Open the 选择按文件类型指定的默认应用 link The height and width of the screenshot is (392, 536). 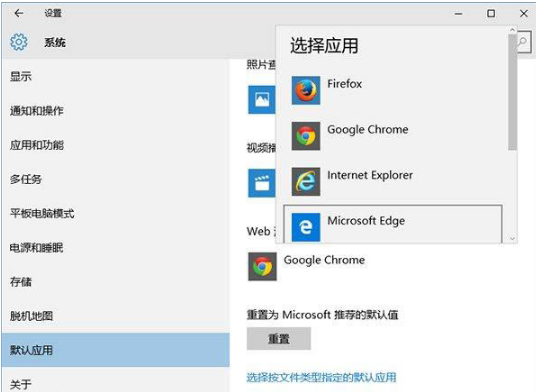[321, 377]
